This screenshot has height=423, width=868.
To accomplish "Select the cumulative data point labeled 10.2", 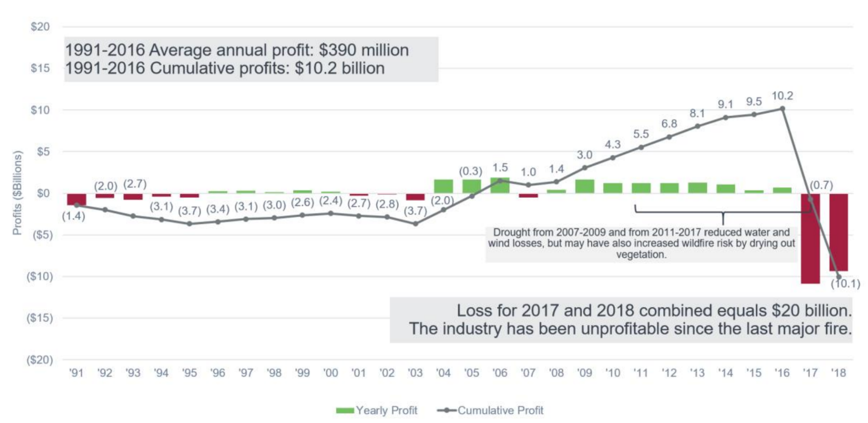I will [782, 109].
